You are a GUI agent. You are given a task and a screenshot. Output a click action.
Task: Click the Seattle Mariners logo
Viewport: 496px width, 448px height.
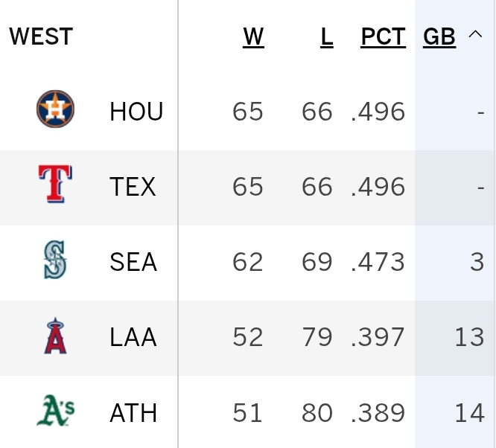(55, 260)
